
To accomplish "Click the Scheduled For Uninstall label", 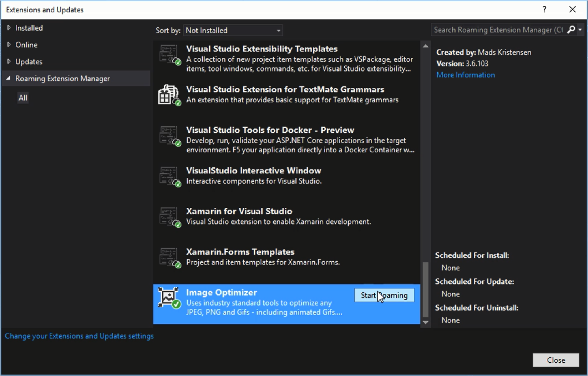I will point(477,308).
